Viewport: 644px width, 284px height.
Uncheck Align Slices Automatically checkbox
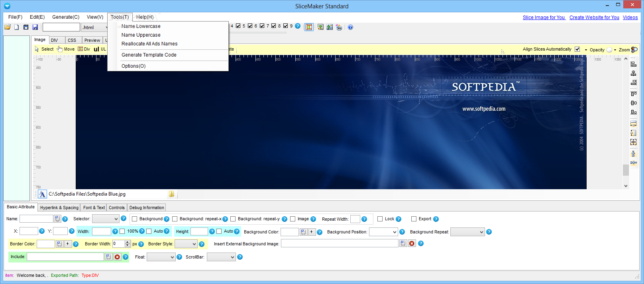point(577,49)
